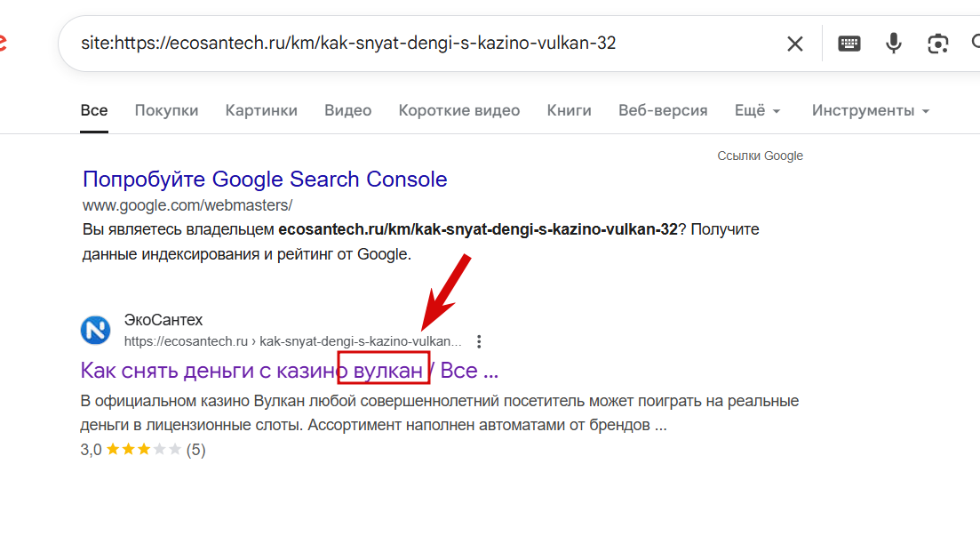This screenshot has width=980, height=552.
Task: Switch to Картинки tab
Action: [x=261, y=110]
